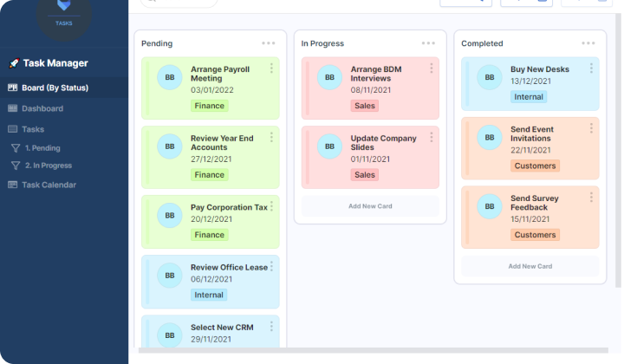Click the Board (By Status) sidebar icon
This screenshot has width=624, height=364.
(x=13, y=88)
